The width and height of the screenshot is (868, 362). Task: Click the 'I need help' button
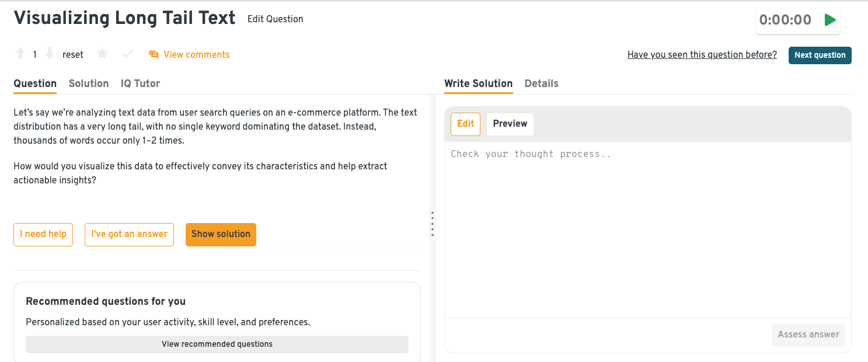(x=43, y=234)
